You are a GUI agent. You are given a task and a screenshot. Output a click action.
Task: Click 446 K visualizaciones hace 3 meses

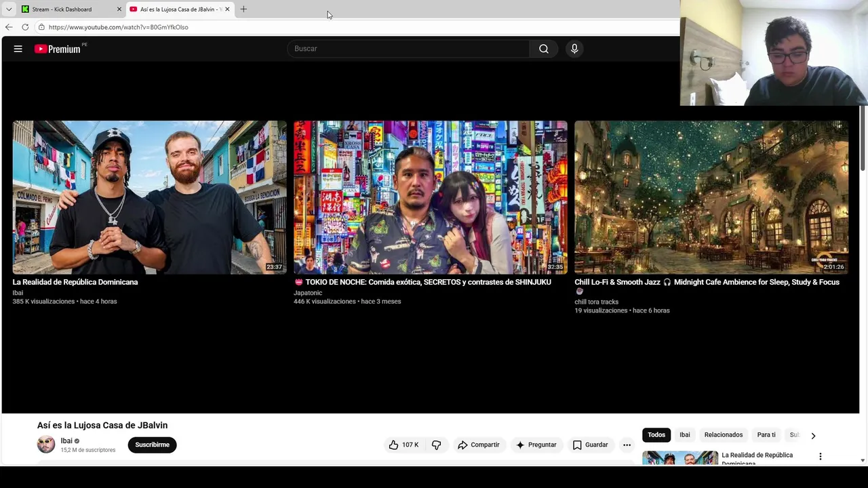click(x=347, y=301)
